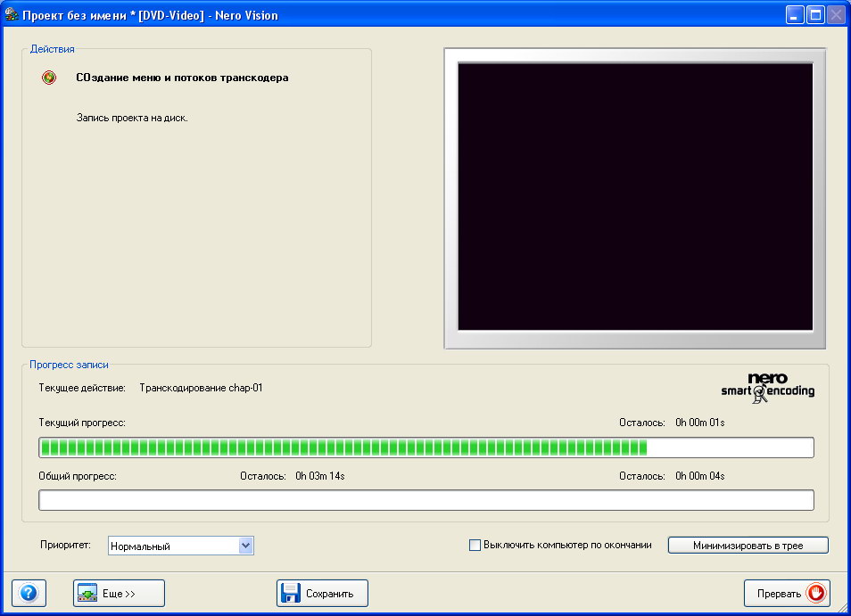
Task: Click 'Запись проекта на диск.' text
Action: point(132,118)
